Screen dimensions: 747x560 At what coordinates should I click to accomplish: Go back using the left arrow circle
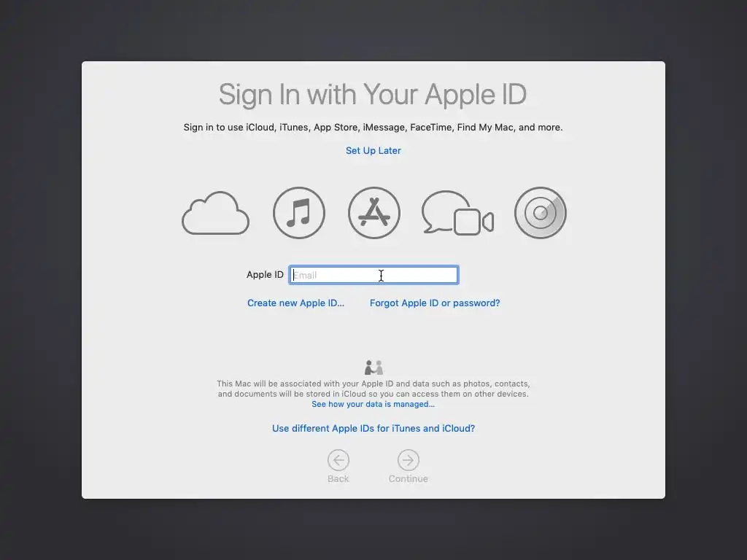point(338,460)
